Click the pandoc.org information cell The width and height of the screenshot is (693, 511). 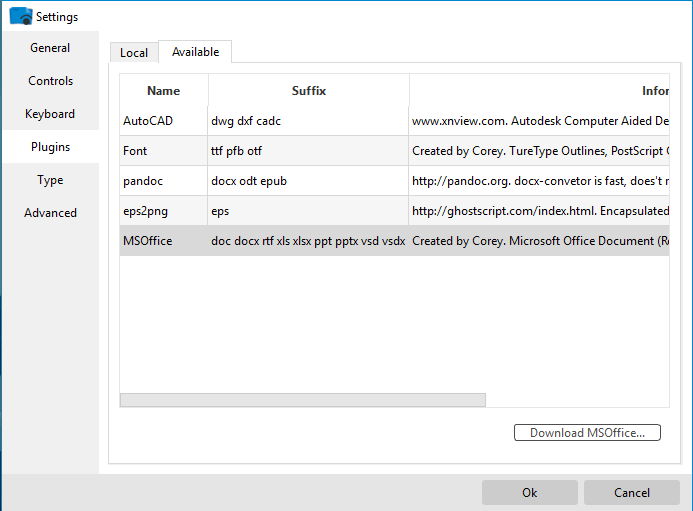tap(539, 181)
